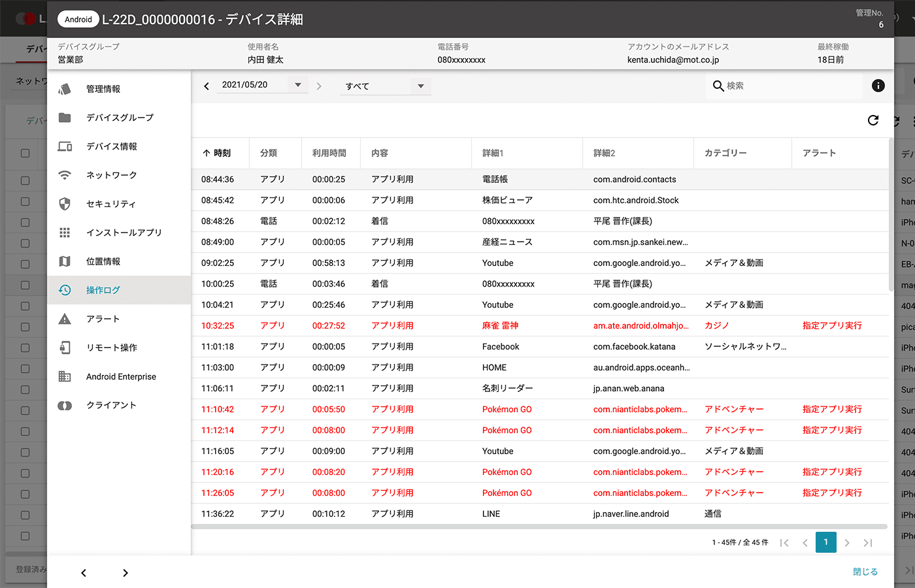Go to next results page
This screenshot has height=588, width=915.
pos(847,543)
